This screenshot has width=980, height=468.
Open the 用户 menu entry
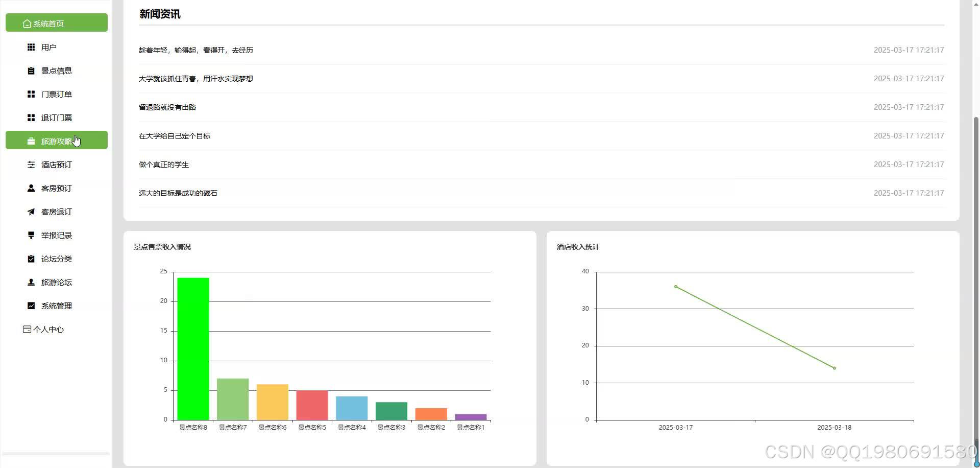[x=48, y=47]
